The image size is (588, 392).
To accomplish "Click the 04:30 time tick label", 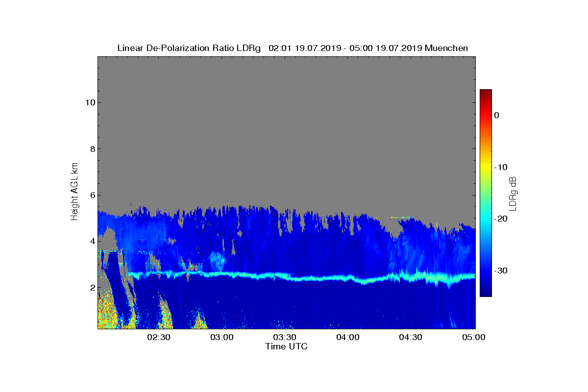I will coord(411,337).
